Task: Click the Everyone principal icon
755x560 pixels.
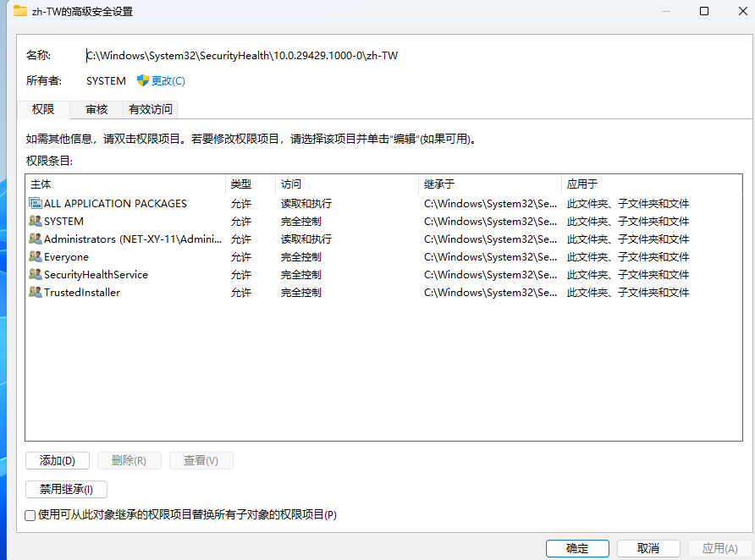Action: pos(36,256)
